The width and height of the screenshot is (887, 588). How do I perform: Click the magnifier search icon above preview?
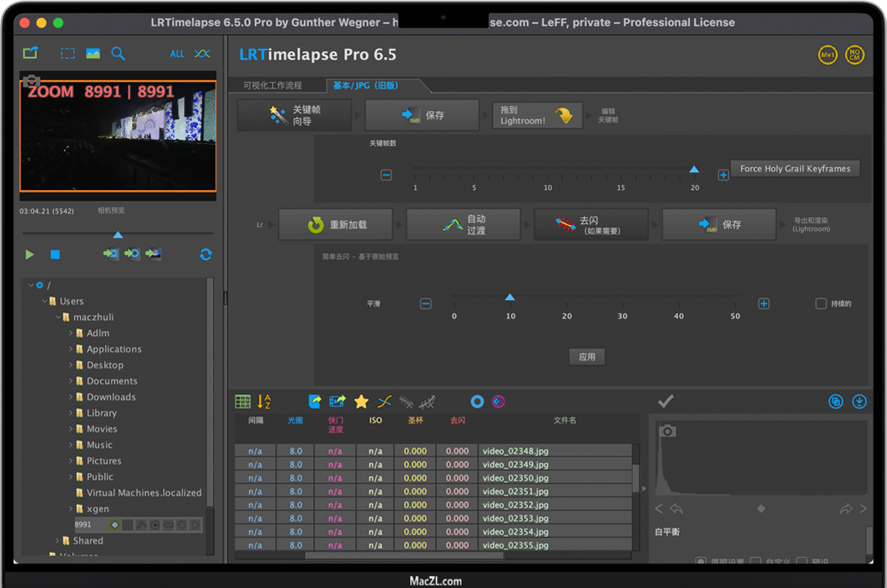tap(118, 54)
